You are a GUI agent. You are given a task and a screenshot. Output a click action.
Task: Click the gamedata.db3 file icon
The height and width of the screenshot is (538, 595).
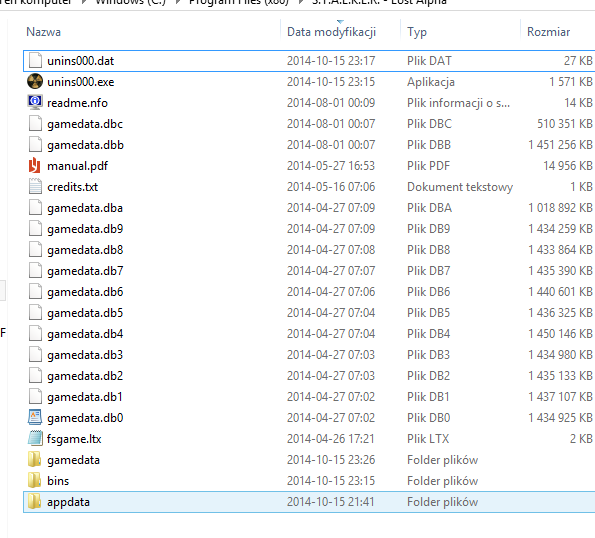tap(35, 355)
